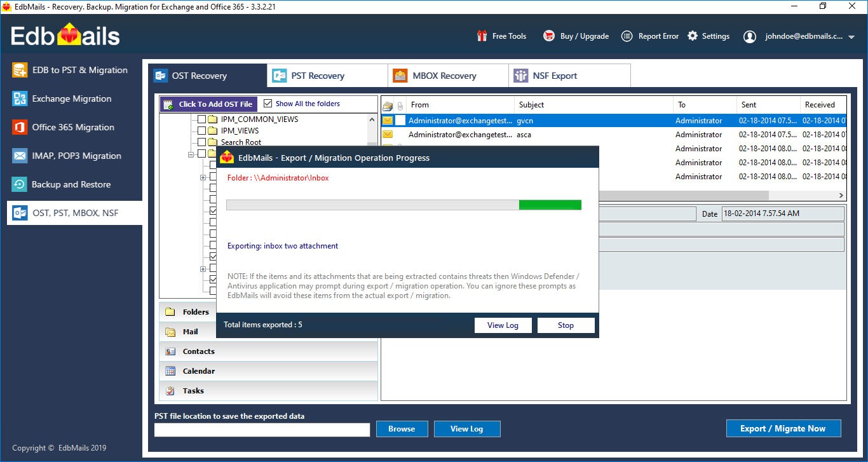Image resolution: width=868 pixels, height=462 pixels.
Task: Check the Search Root folder checkbox
Action: [203, 142]
